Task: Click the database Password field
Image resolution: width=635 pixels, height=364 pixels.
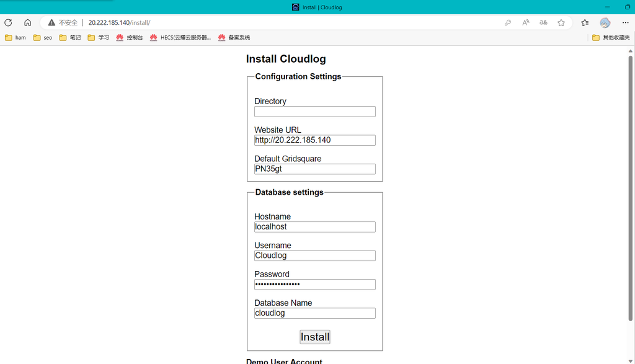Action: pyautogui.click(x=314, y=284)
